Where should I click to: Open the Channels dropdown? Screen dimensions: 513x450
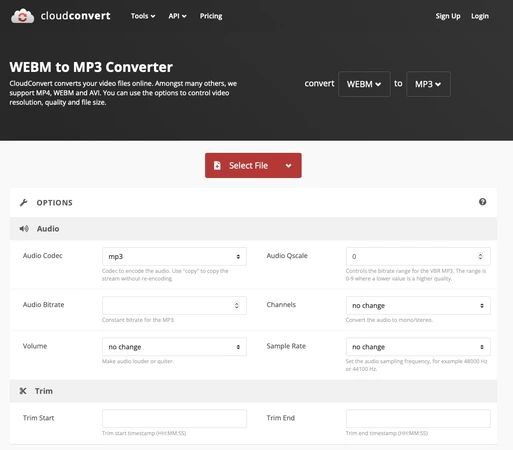[x=418, y=305]
